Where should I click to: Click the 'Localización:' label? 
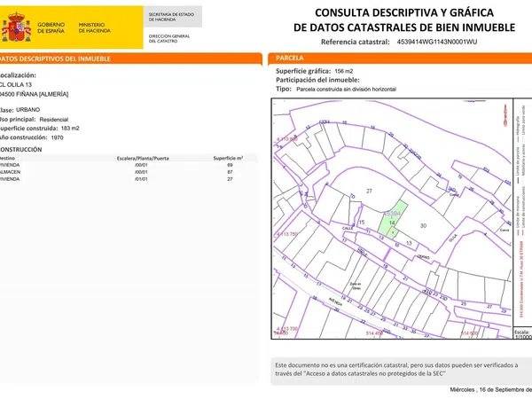(x=18, y=75)
